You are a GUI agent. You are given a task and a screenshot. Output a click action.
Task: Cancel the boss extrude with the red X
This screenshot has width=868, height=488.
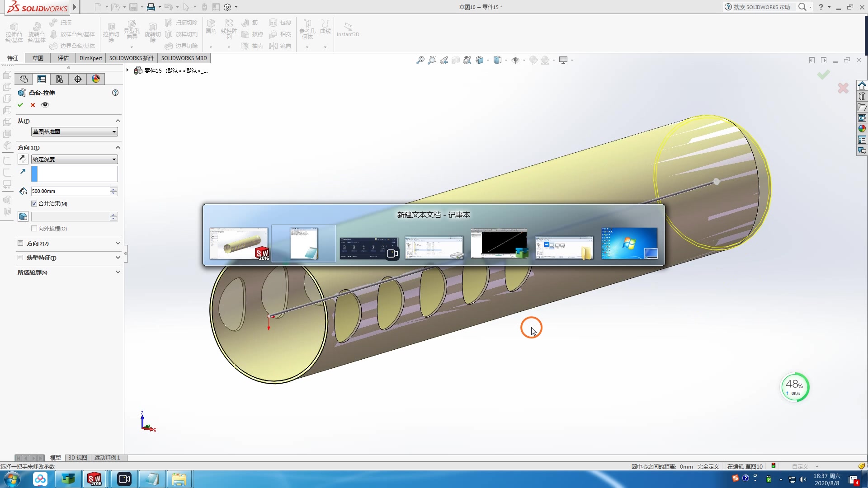[33, 105]
